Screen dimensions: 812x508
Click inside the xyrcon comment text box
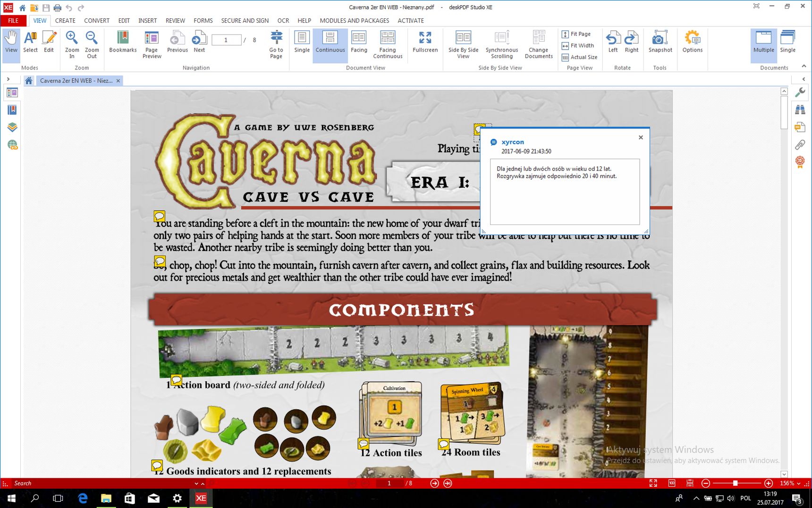point(565,192)
